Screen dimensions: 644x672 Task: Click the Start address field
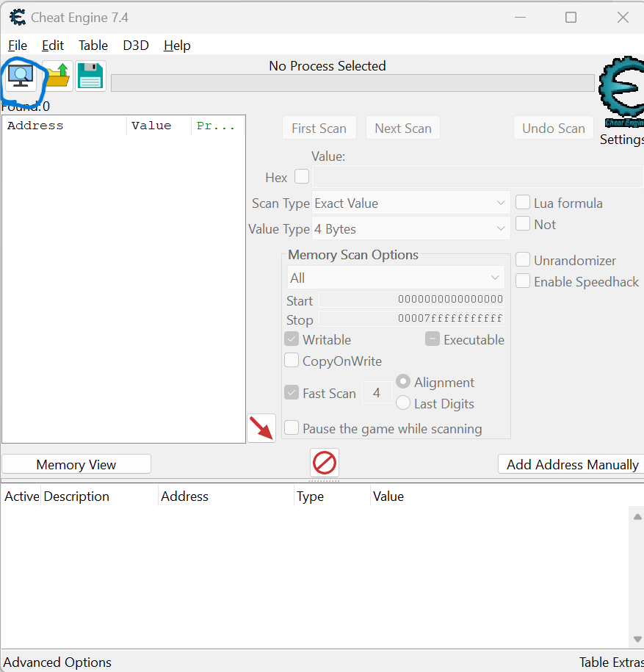(411, 299)
